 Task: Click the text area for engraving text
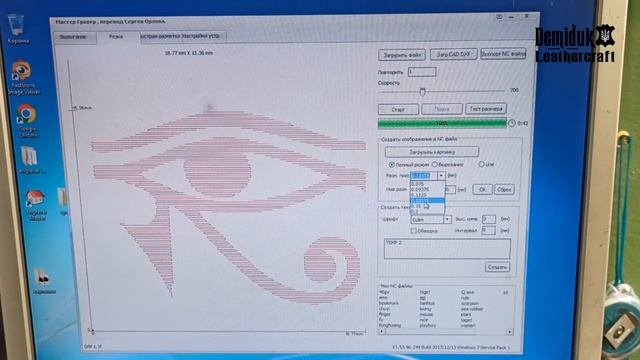(447, 249)
